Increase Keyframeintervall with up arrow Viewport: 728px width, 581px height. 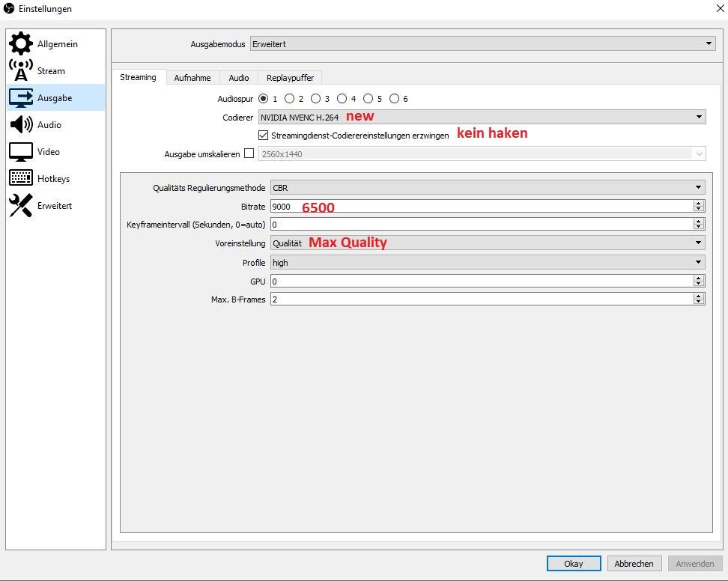tap(698, 222)
